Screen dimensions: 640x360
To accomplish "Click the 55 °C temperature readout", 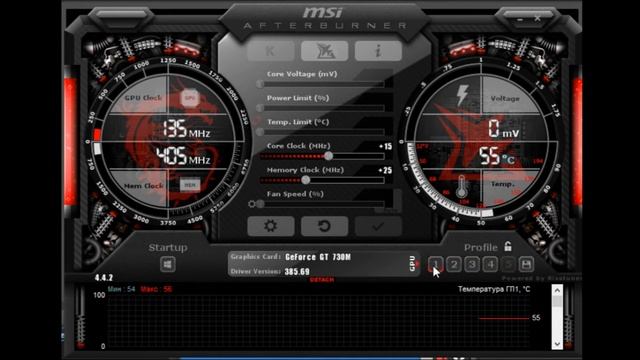I will (x=496, y=156).
